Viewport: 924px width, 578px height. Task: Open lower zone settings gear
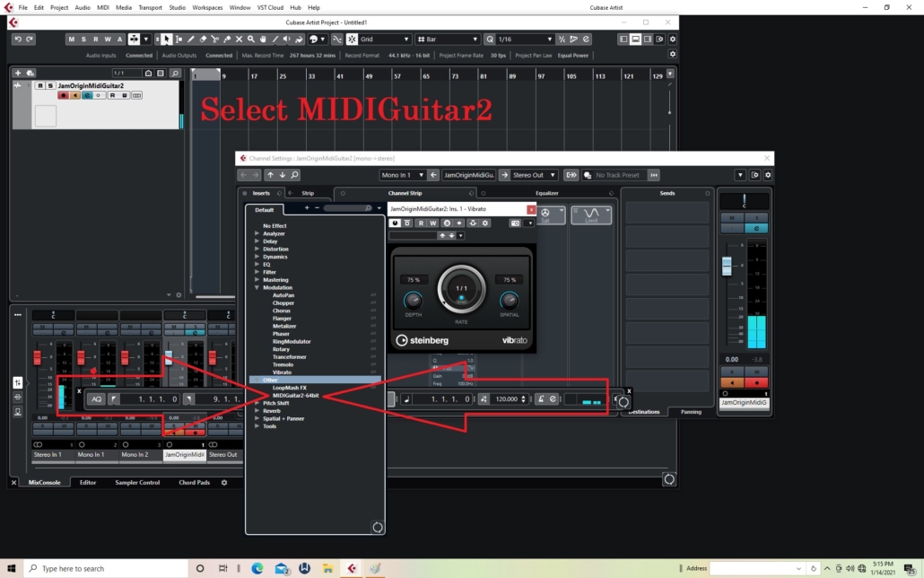224,483
